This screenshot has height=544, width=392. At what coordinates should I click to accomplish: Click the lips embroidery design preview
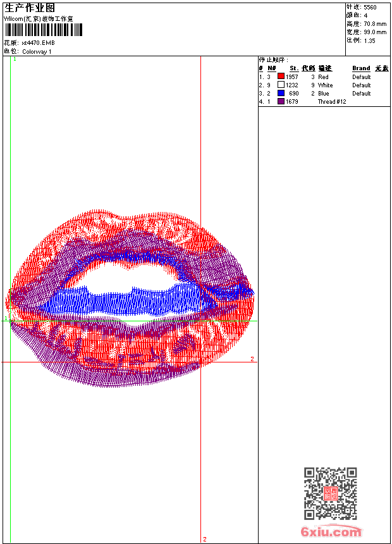pos(130,299)
